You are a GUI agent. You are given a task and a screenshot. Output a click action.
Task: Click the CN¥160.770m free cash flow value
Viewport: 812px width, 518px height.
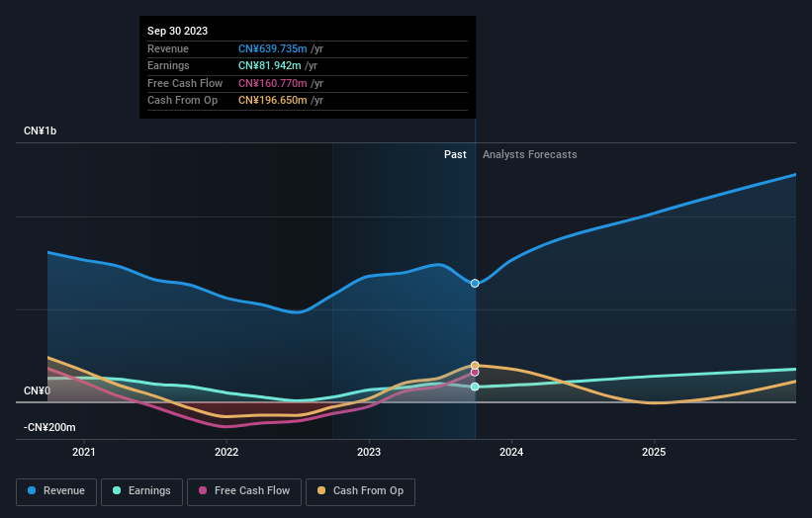(272, 83)
